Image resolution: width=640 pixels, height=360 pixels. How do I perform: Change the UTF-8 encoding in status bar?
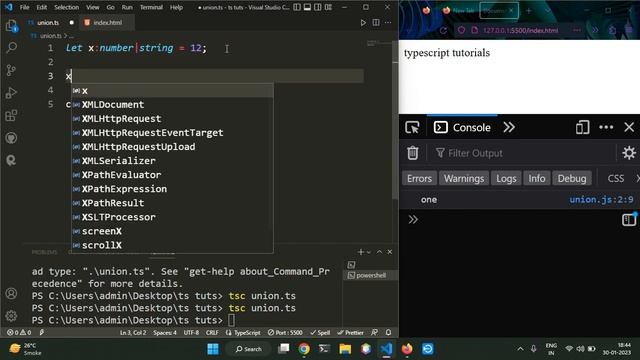point(191,333)
